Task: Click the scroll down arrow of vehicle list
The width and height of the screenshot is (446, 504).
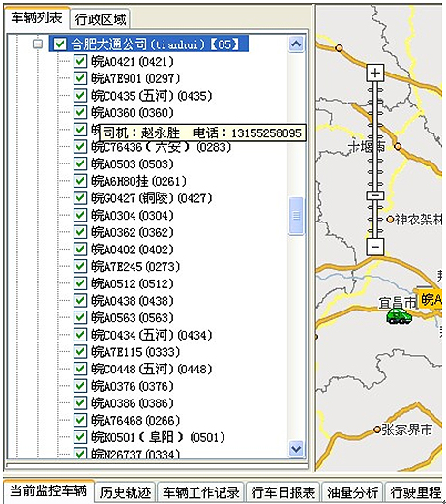Action: 296,449
